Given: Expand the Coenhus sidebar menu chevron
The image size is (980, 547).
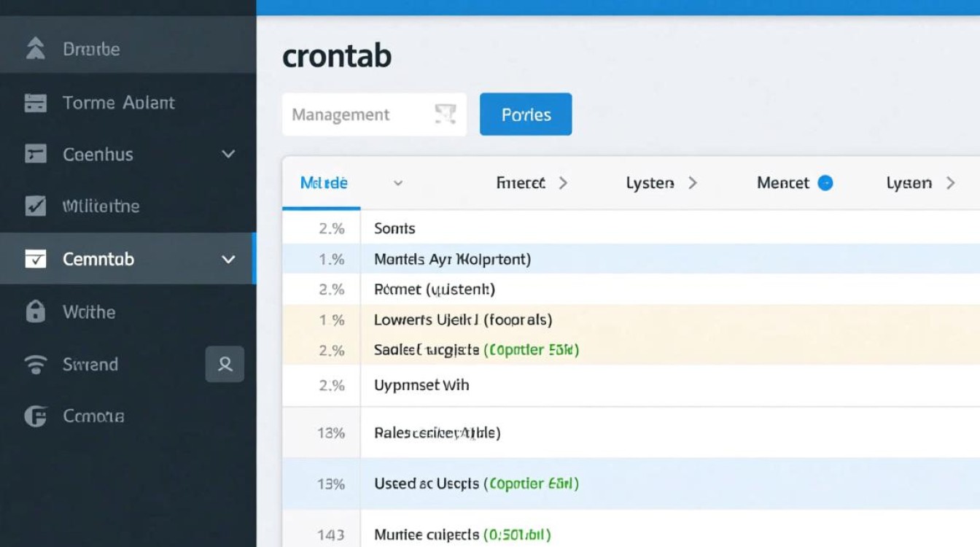Looking at the screenshot, I should coord(228,154).
